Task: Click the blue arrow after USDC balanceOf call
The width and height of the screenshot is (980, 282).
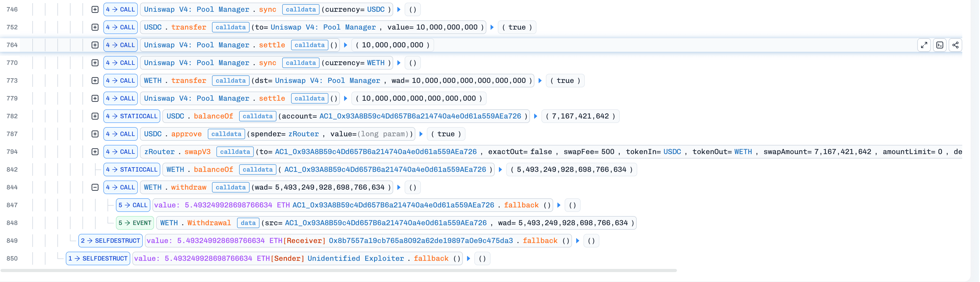Action: 536,116
